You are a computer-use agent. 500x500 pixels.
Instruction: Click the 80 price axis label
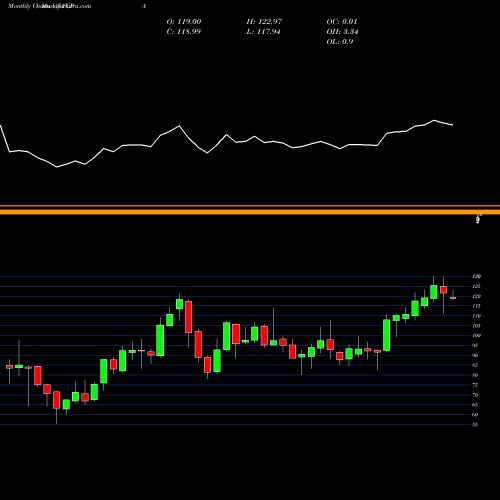click(x=475, y=375)
